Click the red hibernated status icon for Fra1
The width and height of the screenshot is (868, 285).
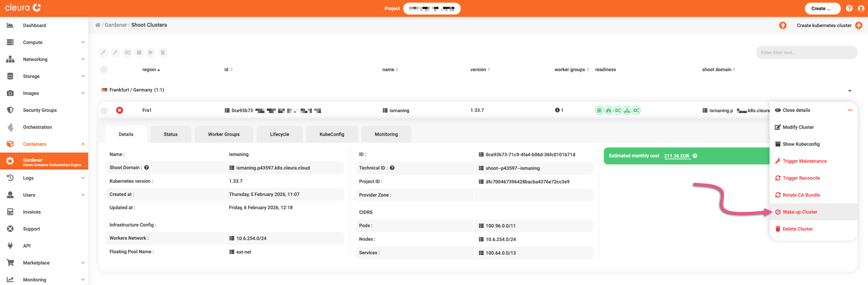point(119,110)
